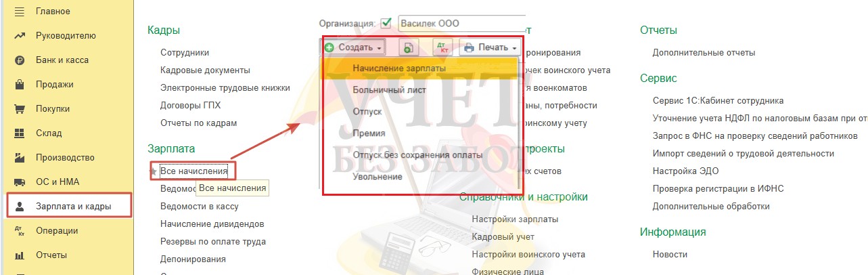Open the Производство factory section
Image resolution: width=868 pixels, height=275 pixels.
(65, 157)
